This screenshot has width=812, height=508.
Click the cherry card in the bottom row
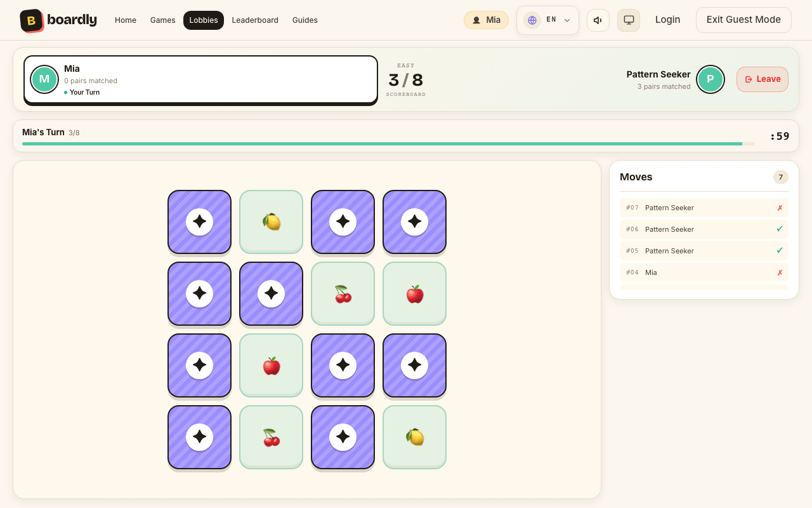tap(272, 437)
